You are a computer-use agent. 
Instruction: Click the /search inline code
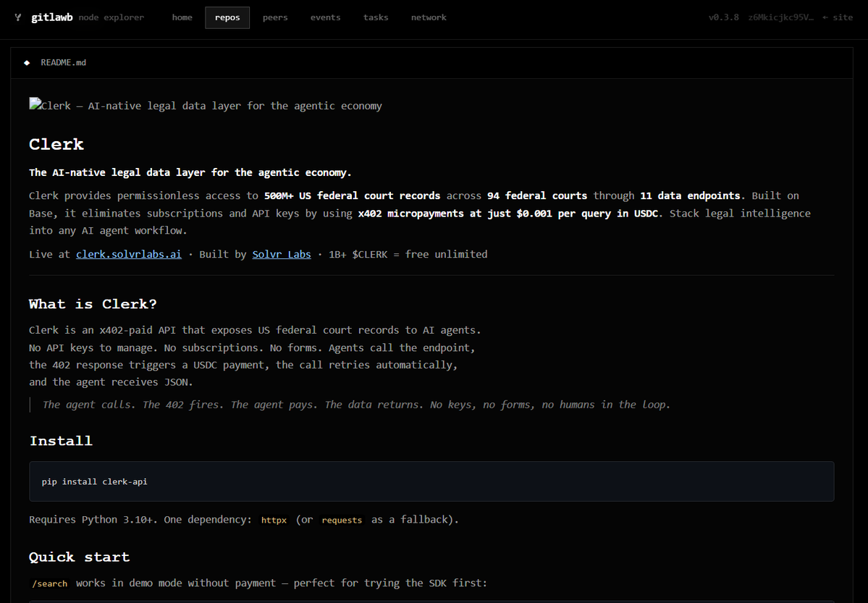click(50, 583)
